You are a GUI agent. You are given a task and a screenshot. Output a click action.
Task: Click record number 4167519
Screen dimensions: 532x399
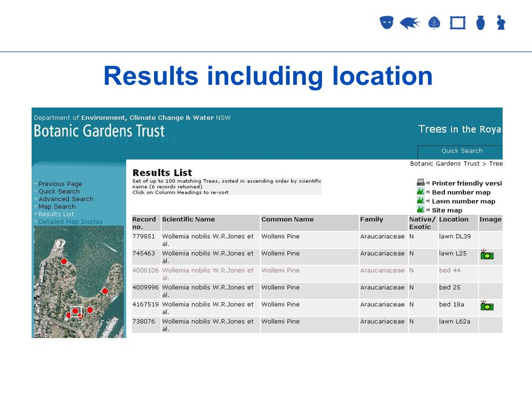146,304
